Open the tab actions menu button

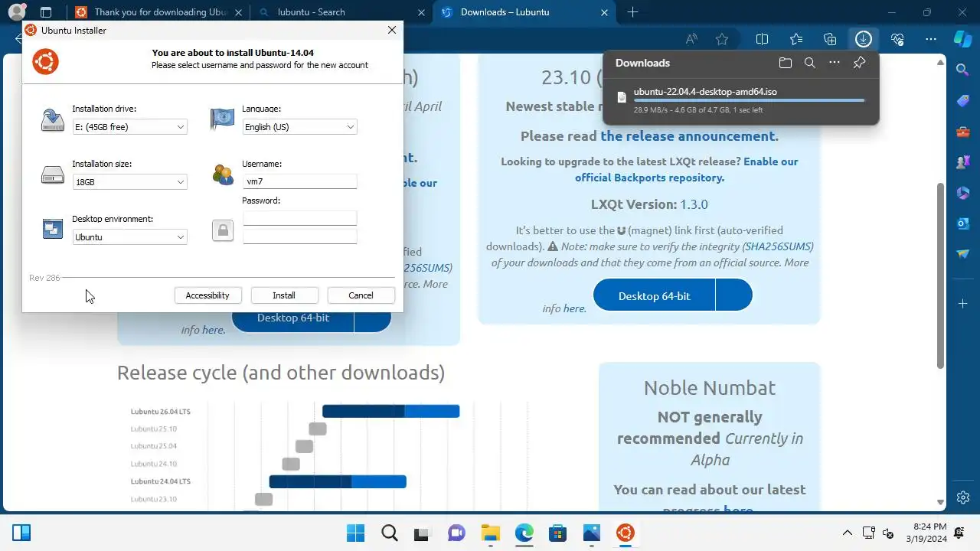(46, 12)
